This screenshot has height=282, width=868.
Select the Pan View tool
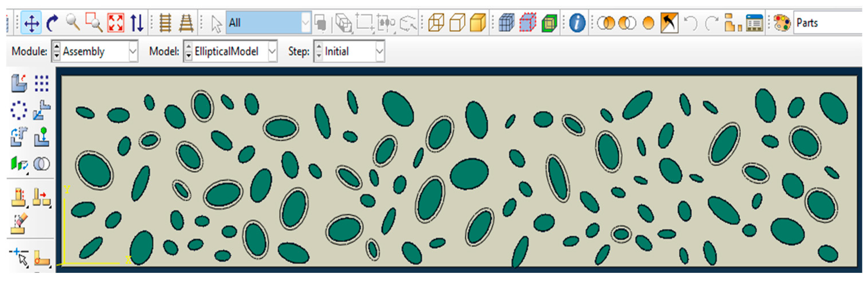[x=31, y=23]
